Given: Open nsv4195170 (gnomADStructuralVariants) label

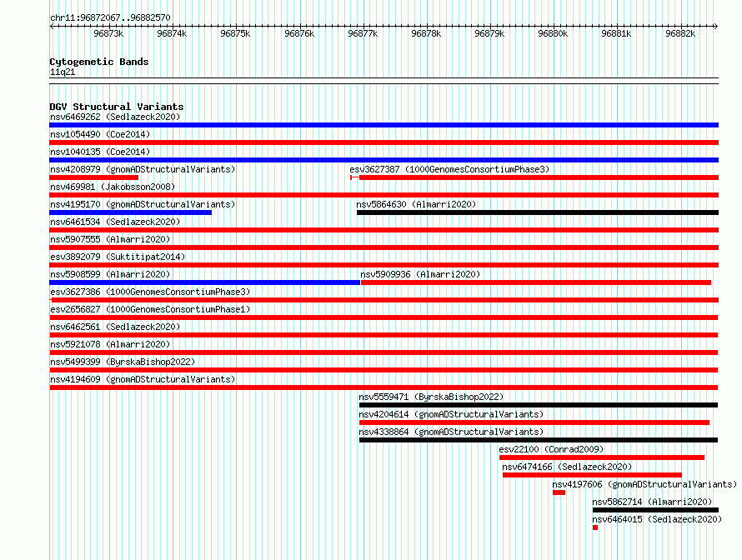Looking at the screenshot, I should tap(143, 204).
